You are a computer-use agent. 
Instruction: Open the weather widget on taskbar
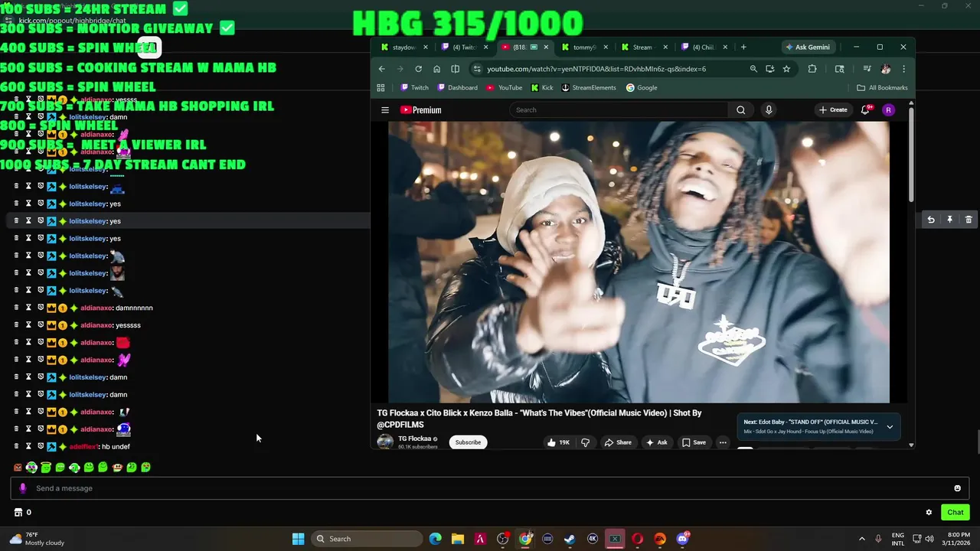coord(36,539)
